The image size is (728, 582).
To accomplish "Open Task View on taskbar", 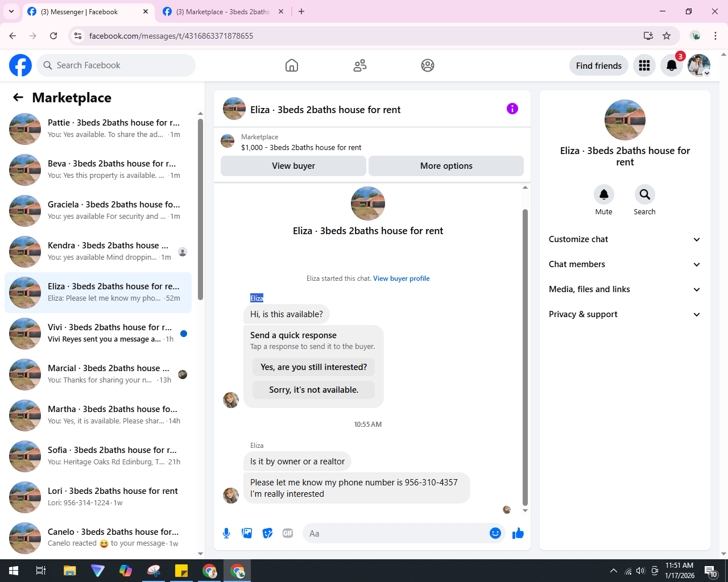I will [41, 571].
